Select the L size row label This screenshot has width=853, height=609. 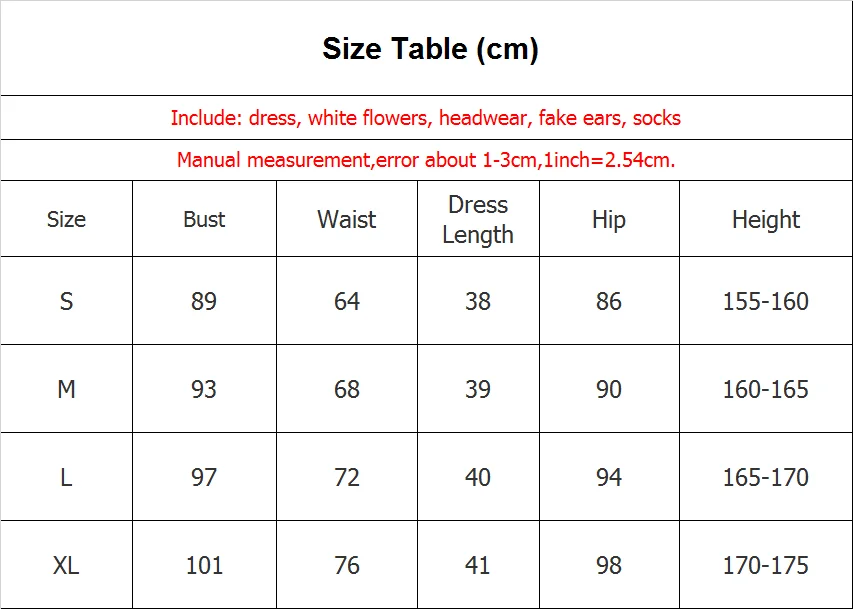click(x=66, y=477)
